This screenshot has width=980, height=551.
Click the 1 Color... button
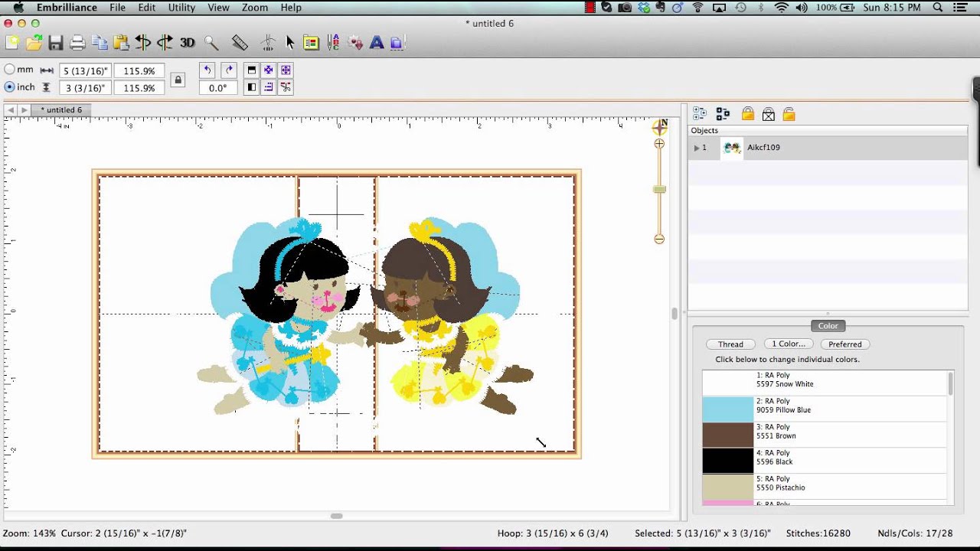click(788, 344)
